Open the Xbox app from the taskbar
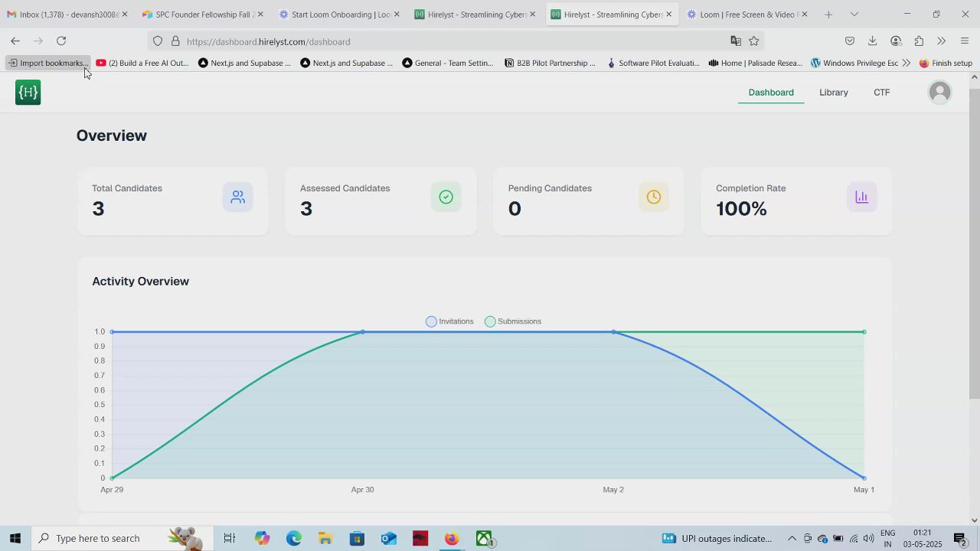Screen dimensions: 980x551 (484, 539)
